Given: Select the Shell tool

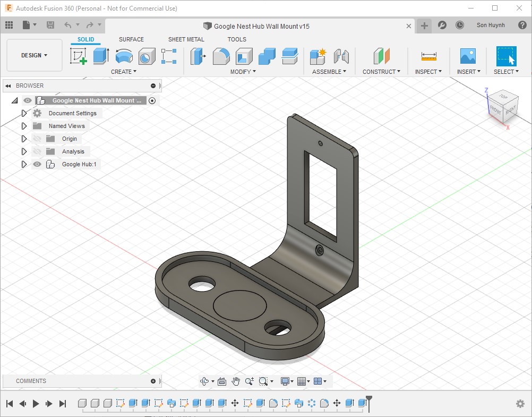Looking at the screenshot, I should pyautogui.click(x=244, y=56).
